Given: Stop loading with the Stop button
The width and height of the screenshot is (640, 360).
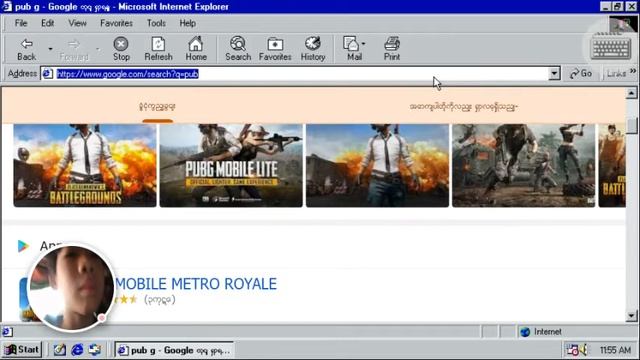Looking at the screenshot, I should point(121,49).
